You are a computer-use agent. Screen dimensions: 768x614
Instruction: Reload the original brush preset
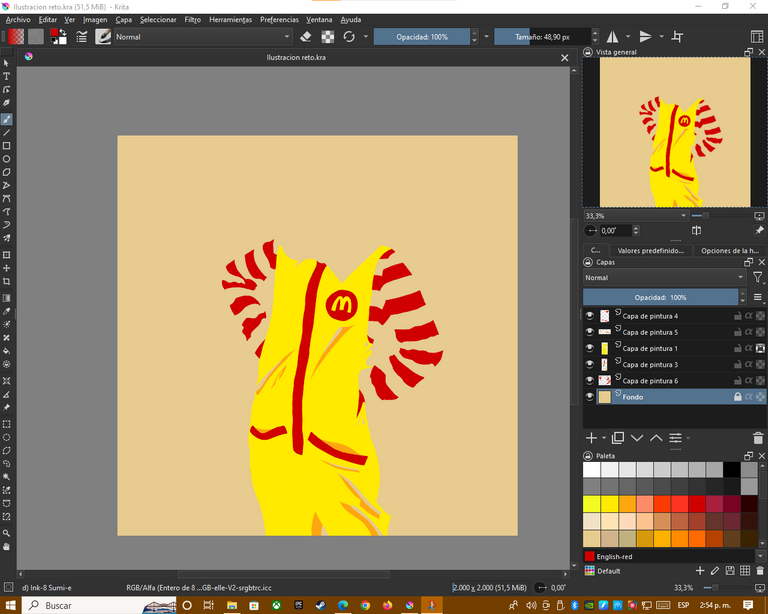click(x=349, y=37)
